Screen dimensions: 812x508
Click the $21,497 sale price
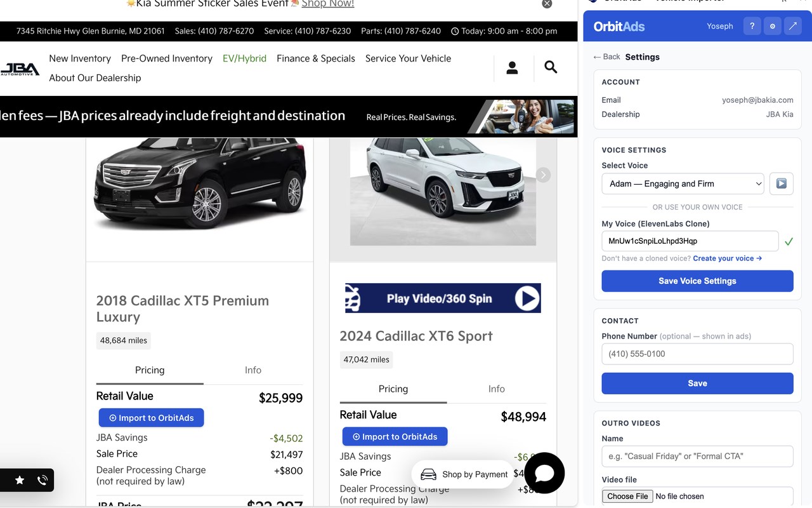click(287, 455)
